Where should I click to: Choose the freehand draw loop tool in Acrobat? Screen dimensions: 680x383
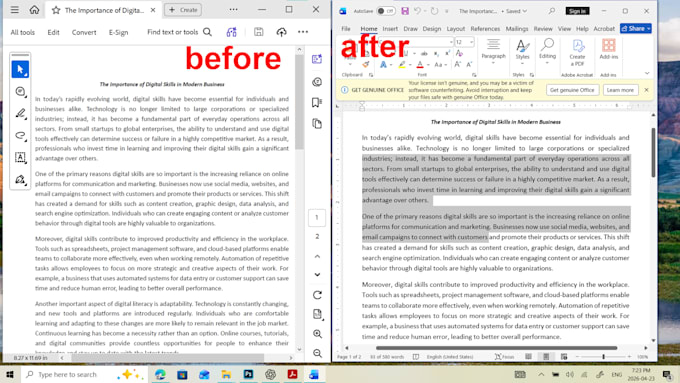pos(20,135)
